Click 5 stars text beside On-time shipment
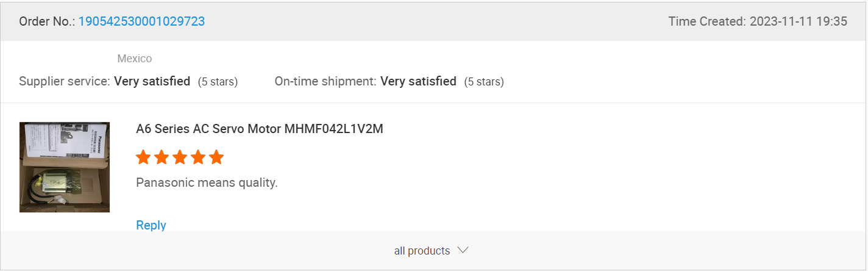This screenshot has height=271, width=868. coord(484,82)
